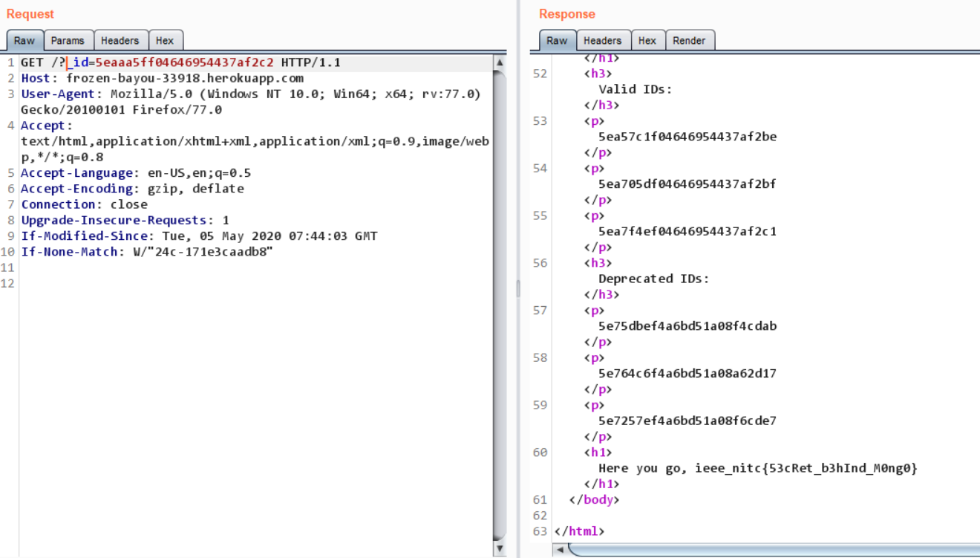Viewport: 980px width, 558px height.
Task: Click the flag ieee_nitc{53cRet_b3hInd_M0ng0} line
Action: point(758,468)
